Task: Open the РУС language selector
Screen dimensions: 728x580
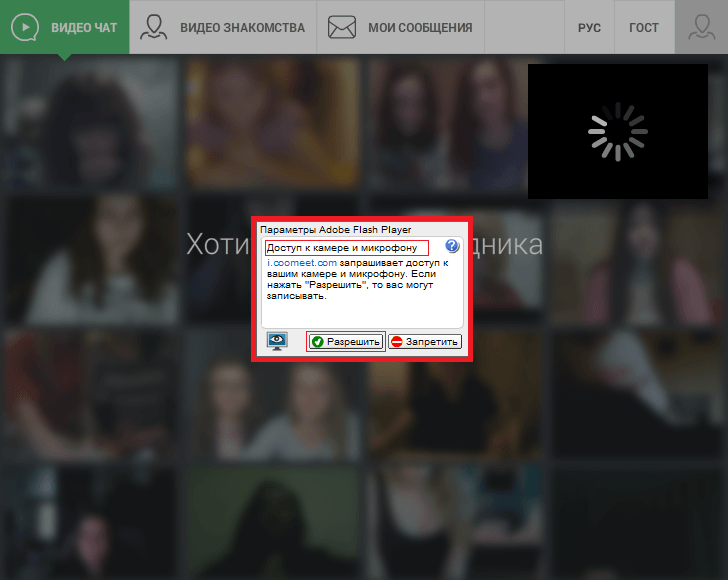Action: pyautogui.click(x=589, y=27)
